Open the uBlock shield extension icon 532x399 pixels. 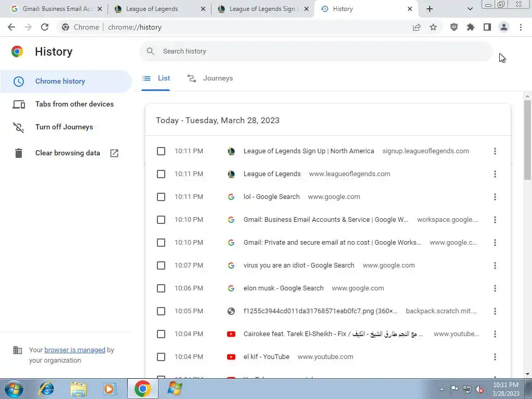[x=454, y=27]
